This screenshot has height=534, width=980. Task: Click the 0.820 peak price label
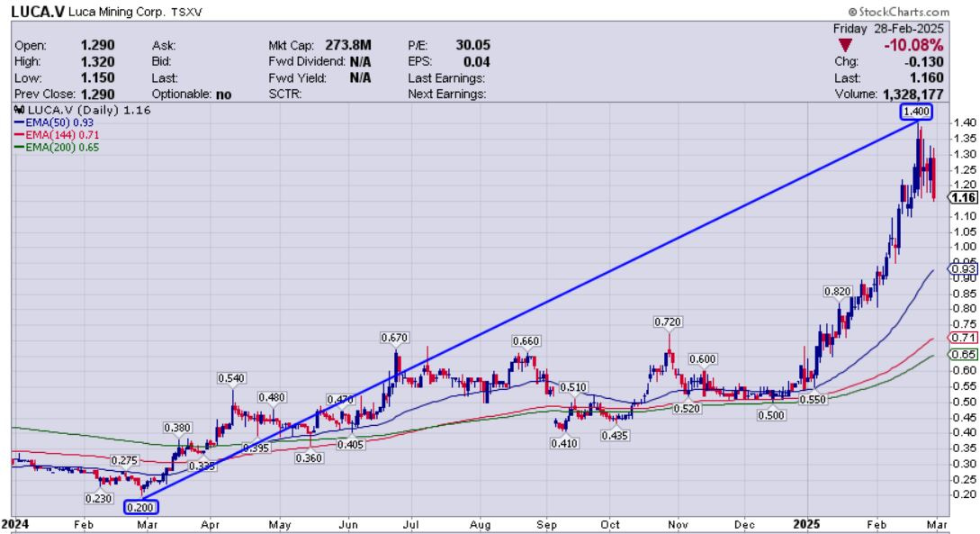pos(838,292)
